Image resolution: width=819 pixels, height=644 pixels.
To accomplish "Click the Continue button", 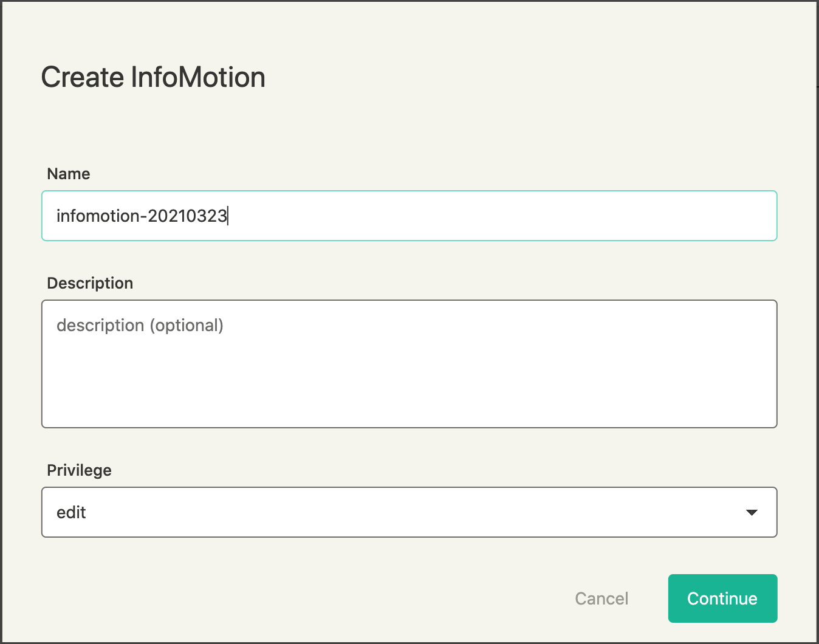I will pos(722,598).
